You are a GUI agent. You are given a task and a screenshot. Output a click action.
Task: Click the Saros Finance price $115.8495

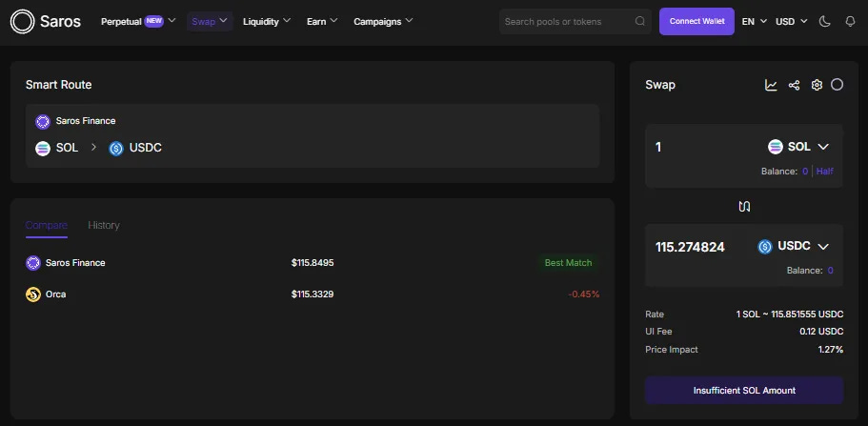click(313, 263)
